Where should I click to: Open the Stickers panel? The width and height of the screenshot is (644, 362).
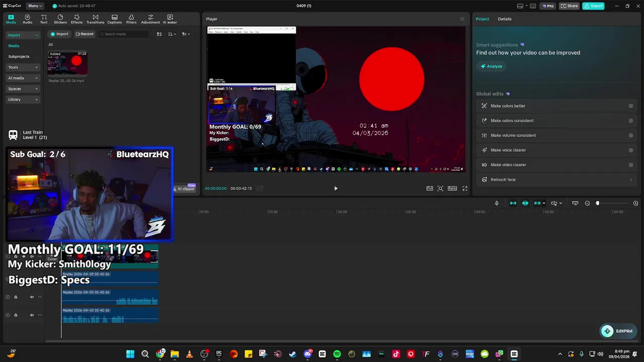(60, 19)
